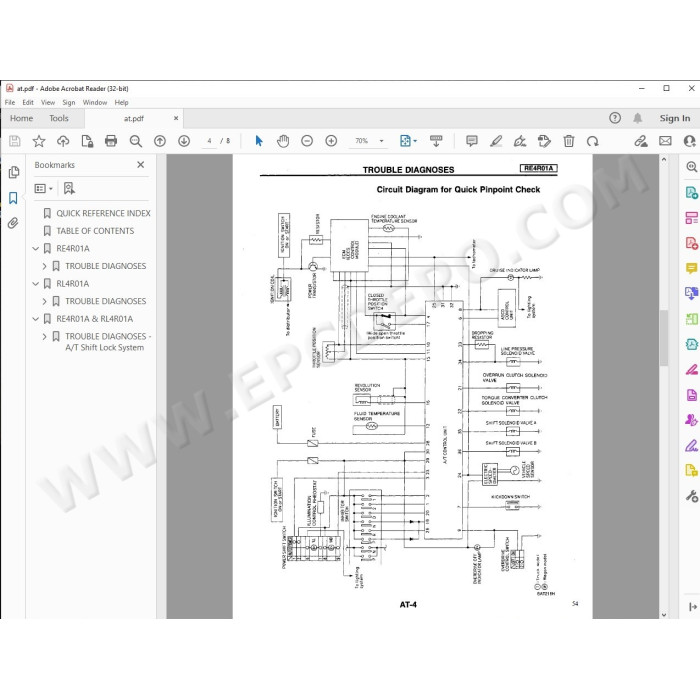Show page thumbnails panel
Image resolution: width=700 pixels, height=700 pixels.
click(13, 172)
